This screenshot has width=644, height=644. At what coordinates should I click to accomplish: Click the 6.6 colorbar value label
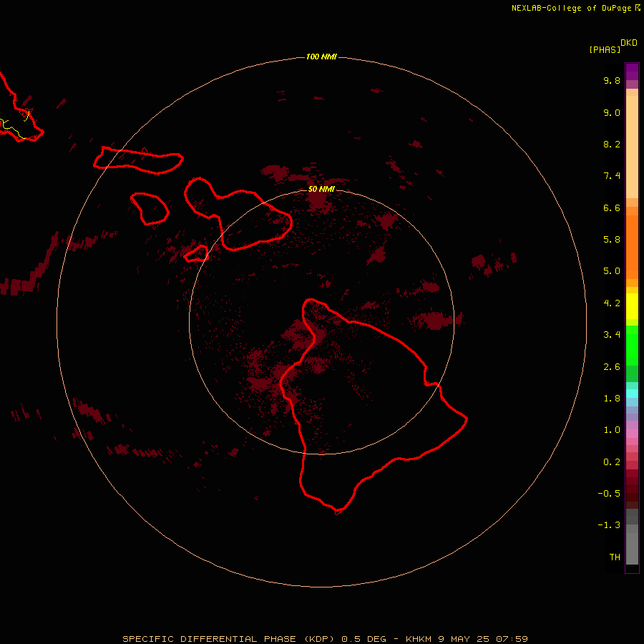coord(612,208)
